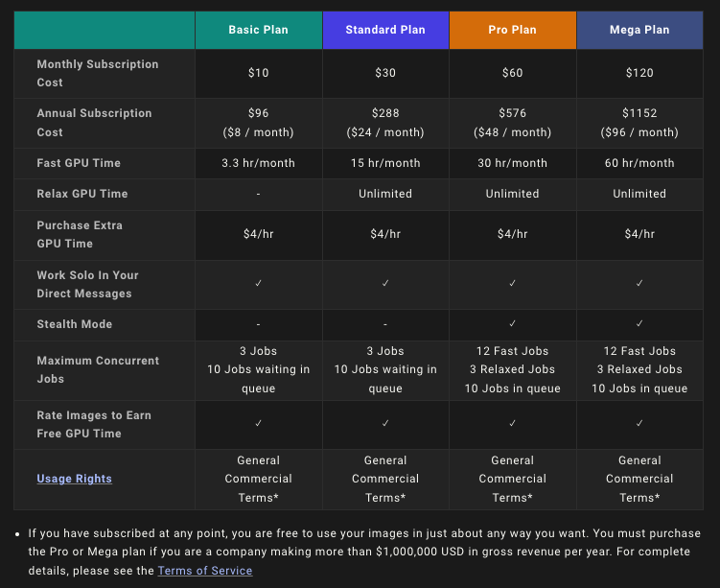Viewport: 720px width, 588px height.
Task: Select the Standard Plan column header
Action: click(385, 30)
